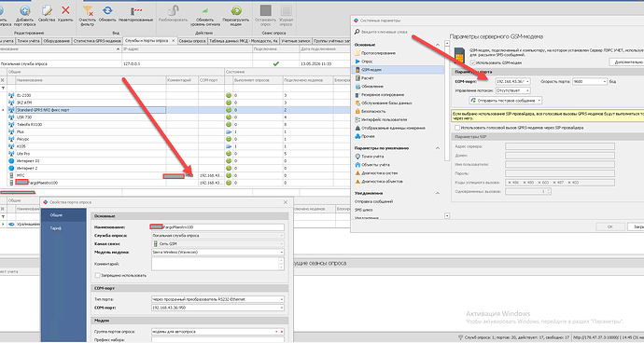Screen dimensions: 644x343
Task: Click Адрес сервера SIP field
Action: click(x=560, y=146)
